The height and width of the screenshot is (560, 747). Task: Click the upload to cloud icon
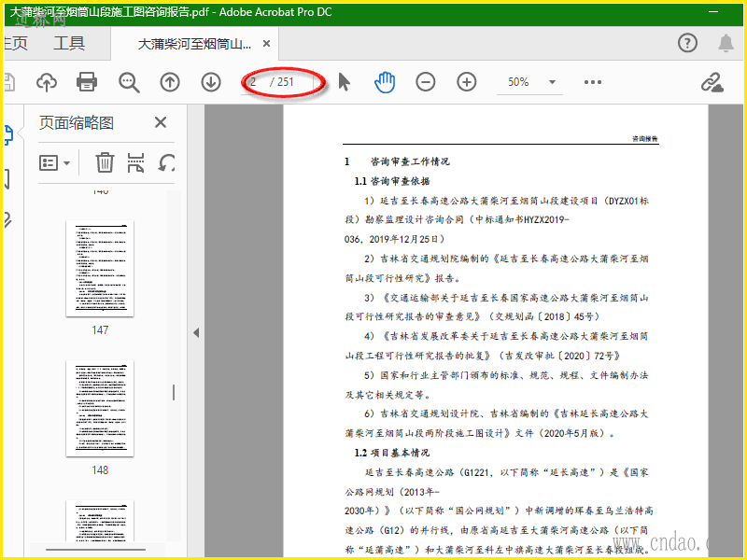tap(47, 82)
